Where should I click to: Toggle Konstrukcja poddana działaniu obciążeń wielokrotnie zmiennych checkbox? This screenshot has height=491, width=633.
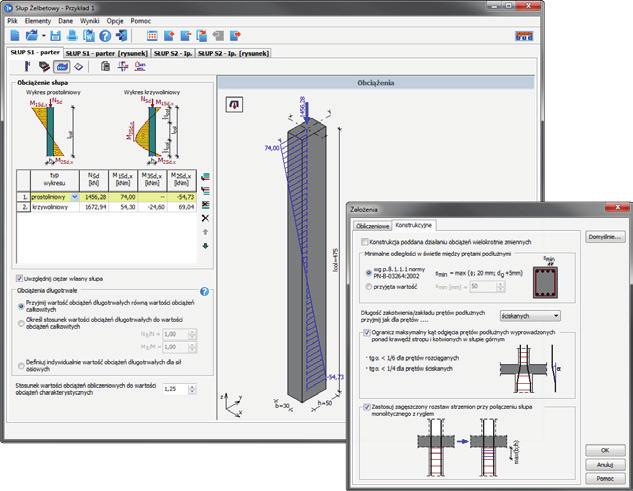[365, 242]
